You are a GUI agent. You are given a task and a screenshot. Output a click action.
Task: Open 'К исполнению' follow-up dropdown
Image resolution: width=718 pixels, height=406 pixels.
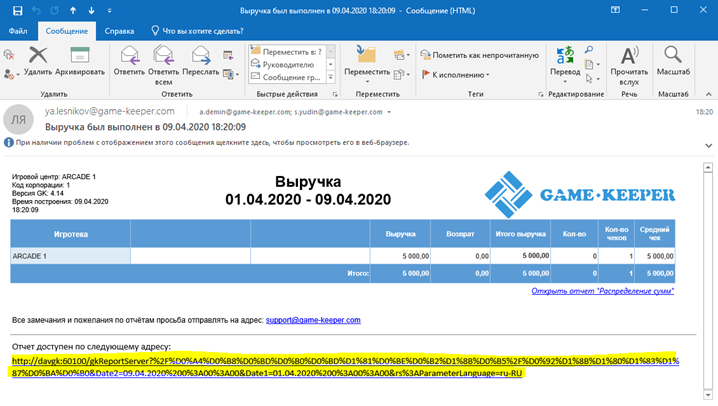click(x=455, y=75)
